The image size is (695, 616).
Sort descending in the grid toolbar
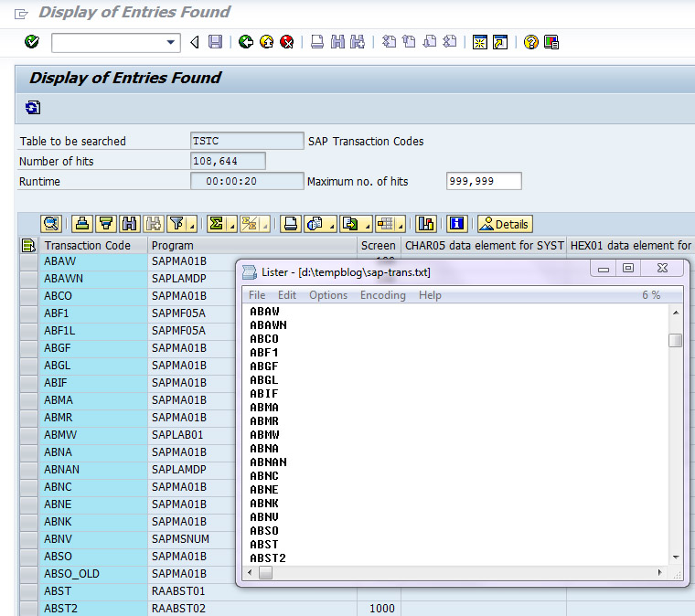pyautogui.click(x=105, y=224)
